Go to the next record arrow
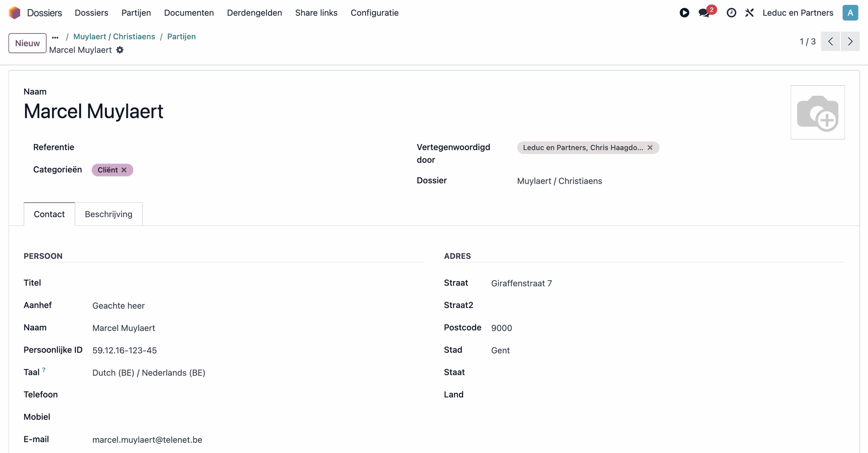 pos(850,42)
